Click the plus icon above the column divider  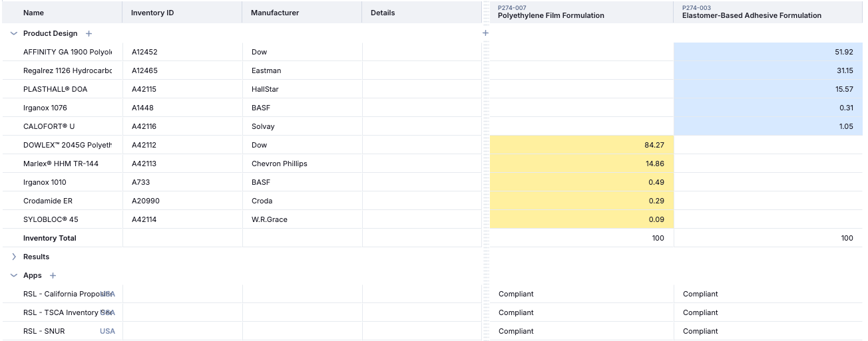tap(485, 33)
